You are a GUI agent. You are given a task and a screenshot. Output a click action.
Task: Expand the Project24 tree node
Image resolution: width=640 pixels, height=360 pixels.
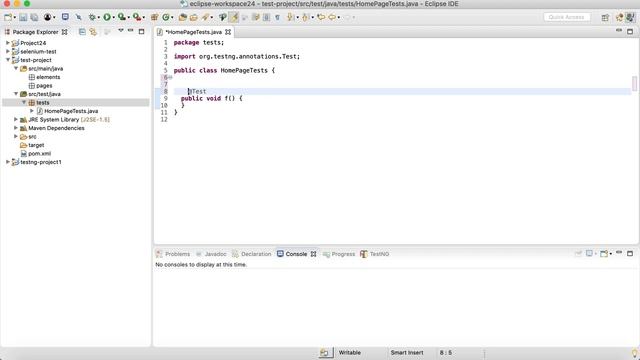8,43
